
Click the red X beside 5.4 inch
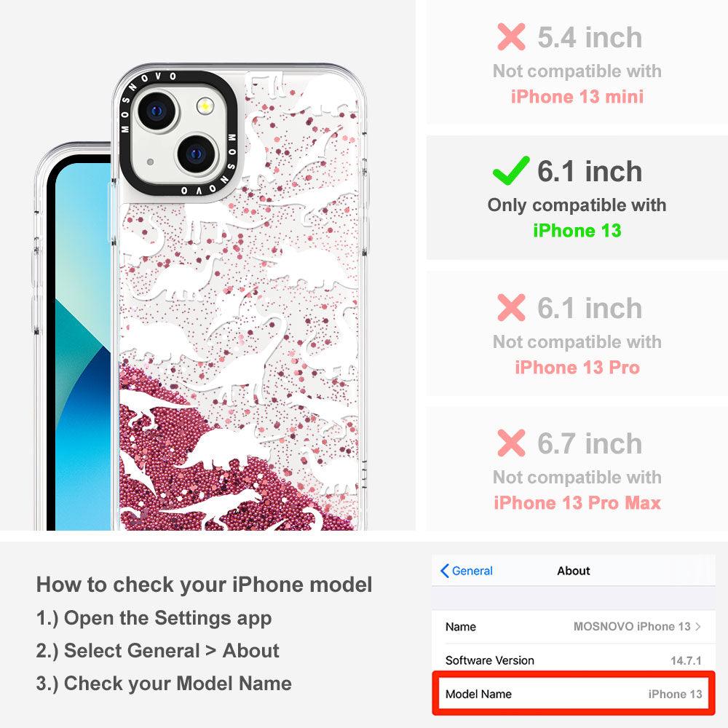click(x=511, y=36)
